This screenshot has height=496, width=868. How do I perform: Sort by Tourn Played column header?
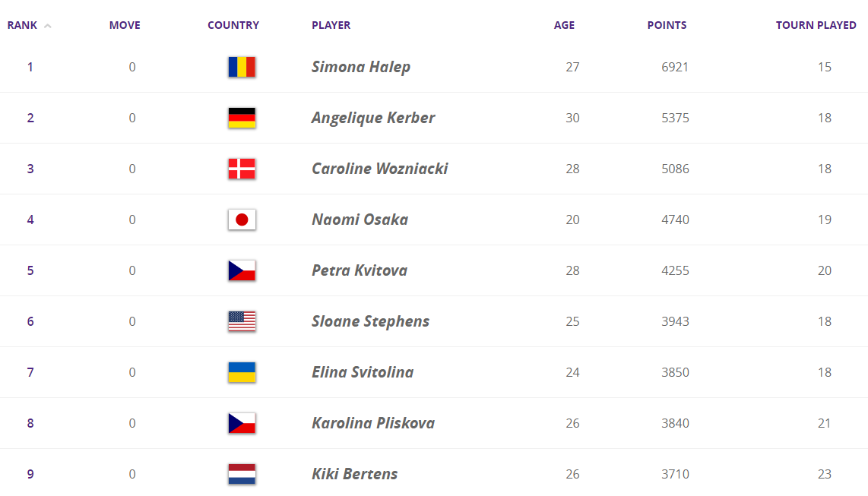(x=816, y=25)
